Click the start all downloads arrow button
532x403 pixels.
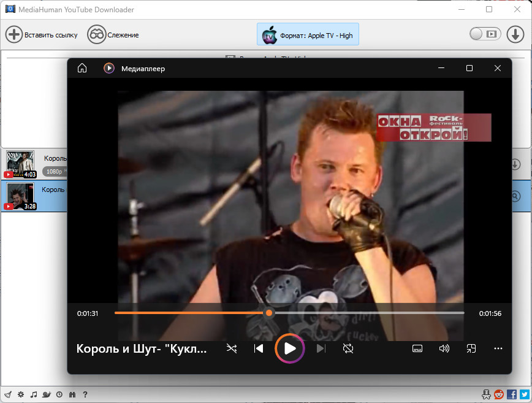[x=515, y=34]
